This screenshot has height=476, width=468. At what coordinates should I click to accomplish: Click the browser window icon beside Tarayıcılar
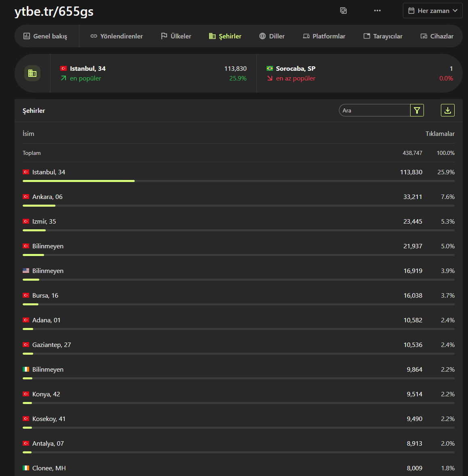[x=367, y=36]
